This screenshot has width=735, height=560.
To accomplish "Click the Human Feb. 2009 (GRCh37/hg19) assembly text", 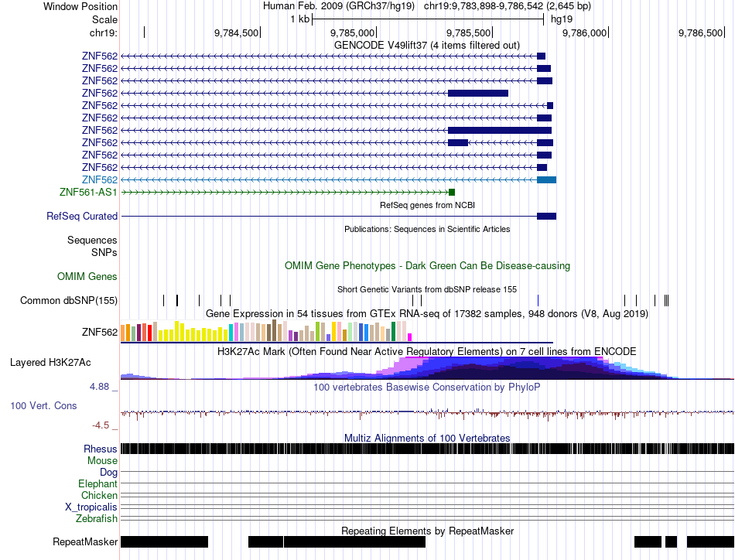I will click(338, 6).
